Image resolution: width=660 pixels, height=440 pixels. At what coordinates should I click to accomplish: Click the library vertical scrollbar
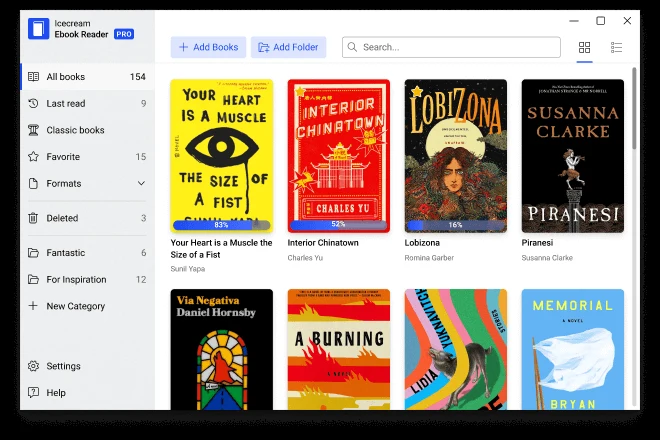[634, 108]
